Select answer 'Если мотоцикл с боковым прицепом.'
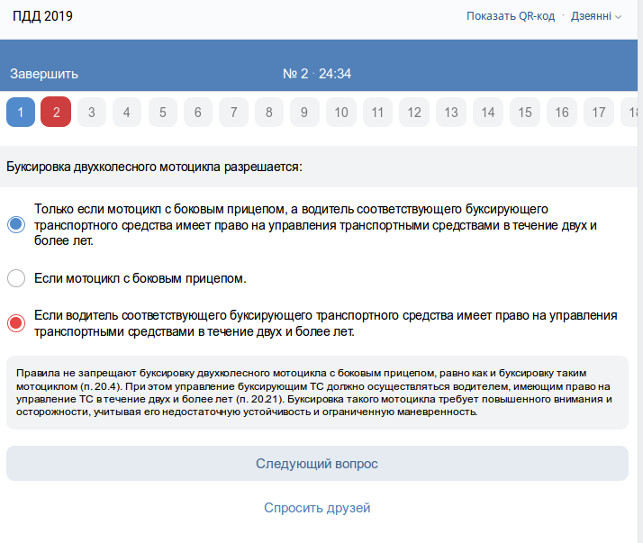Screen dimensions: 643x543 click(x=16, y=278)
